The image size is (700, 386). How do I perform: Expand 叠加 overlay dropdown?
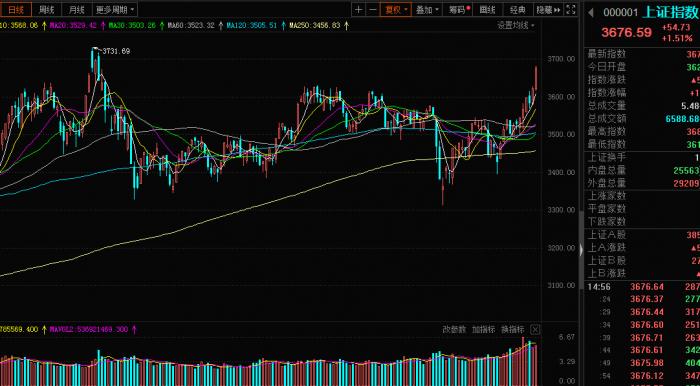point(427,9)
